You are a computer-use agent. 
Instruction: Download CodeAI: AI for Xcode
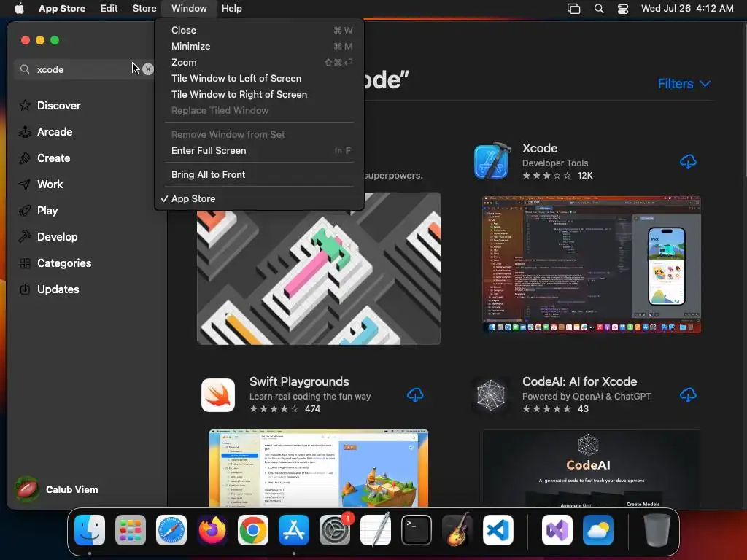(688, 395)
